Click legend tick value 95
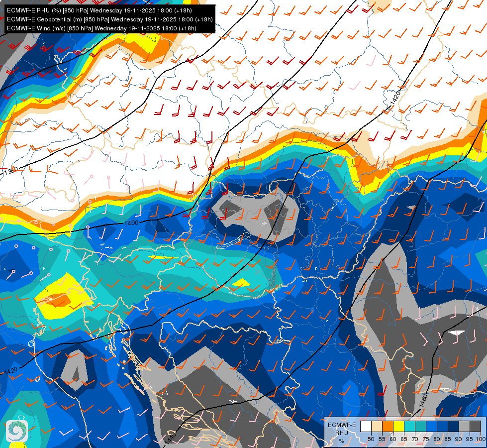The width and height of the screenshot is (487, 448). point(469,439)
